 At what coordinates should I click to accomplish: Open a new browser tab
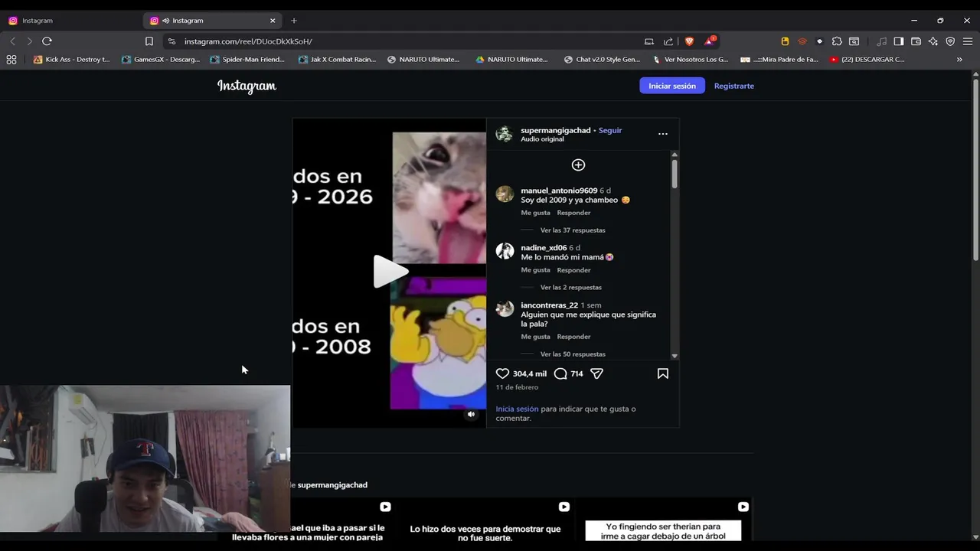[x=294, y=21]
